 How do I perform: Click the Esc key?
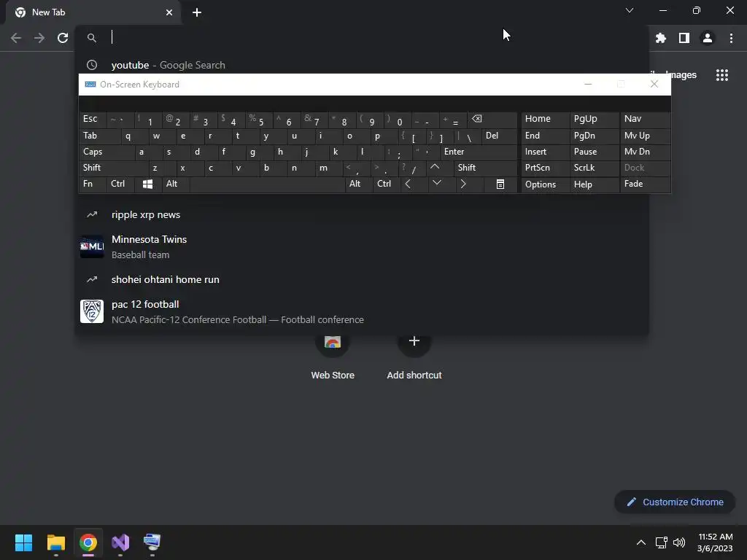(x=93, y=119)
